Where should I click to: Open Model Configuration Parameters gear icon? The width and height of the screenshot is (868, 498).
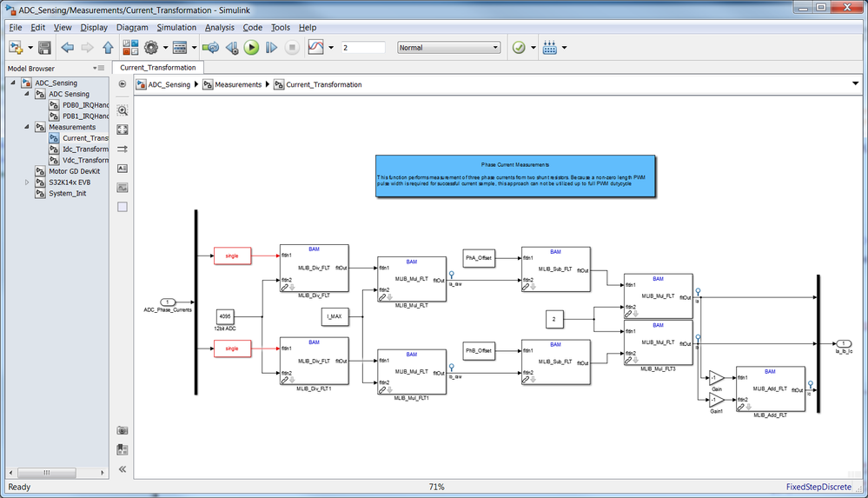151,48
